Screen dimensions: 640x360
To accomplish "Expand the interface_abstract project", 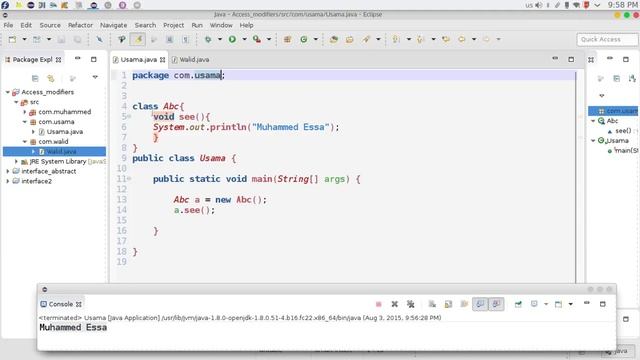I will [7, 171].
